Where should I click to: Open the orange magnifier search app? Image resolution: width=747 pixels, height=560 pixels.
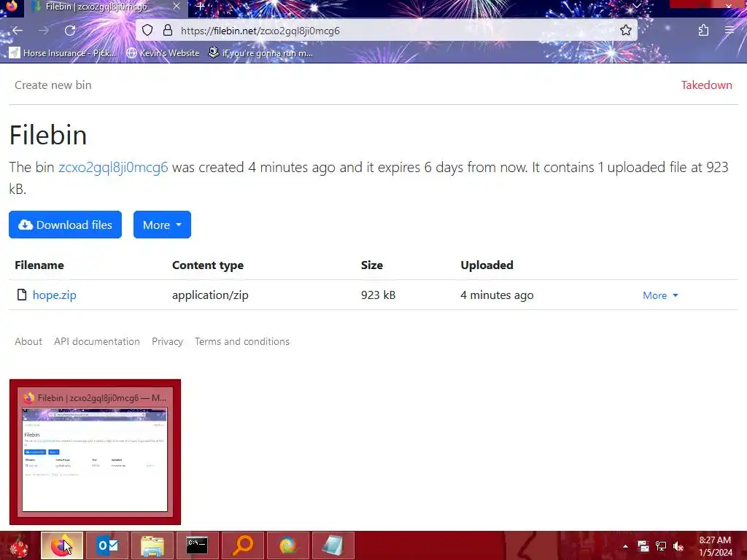pos(242,545)
